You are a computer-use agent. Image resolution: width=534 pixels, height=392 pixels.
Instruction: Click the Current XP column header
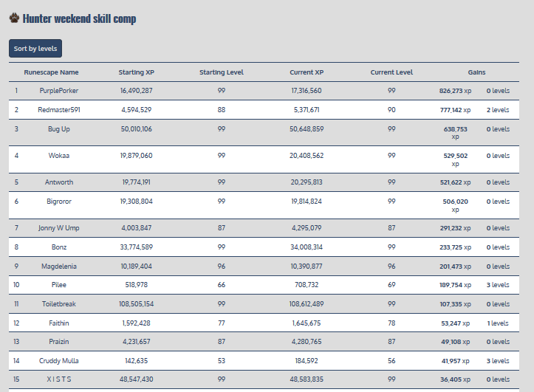click(307, 72)
